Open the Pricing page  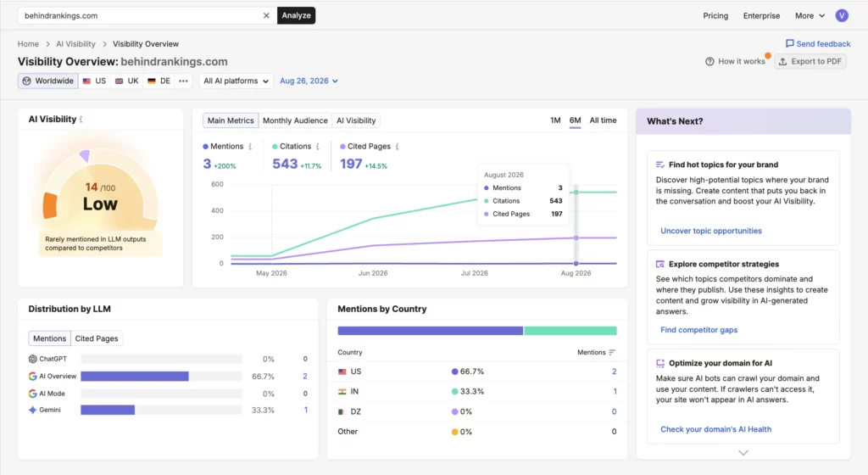715,15
